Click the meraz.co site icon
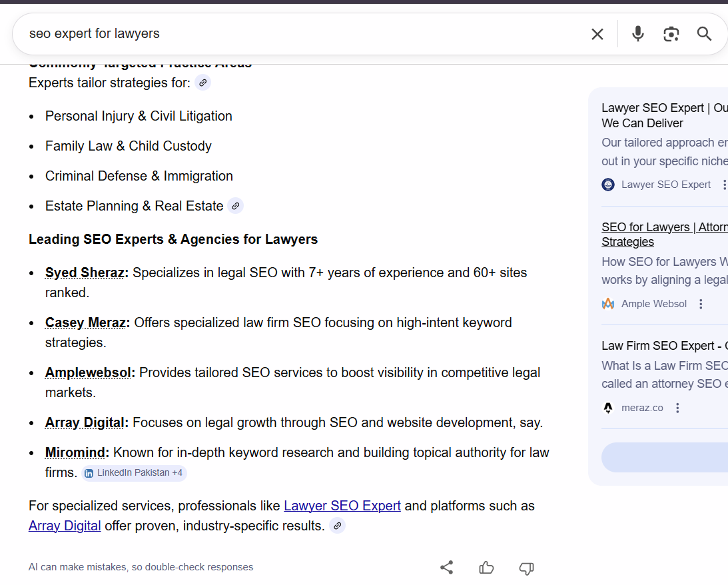 tap(608, 407)
